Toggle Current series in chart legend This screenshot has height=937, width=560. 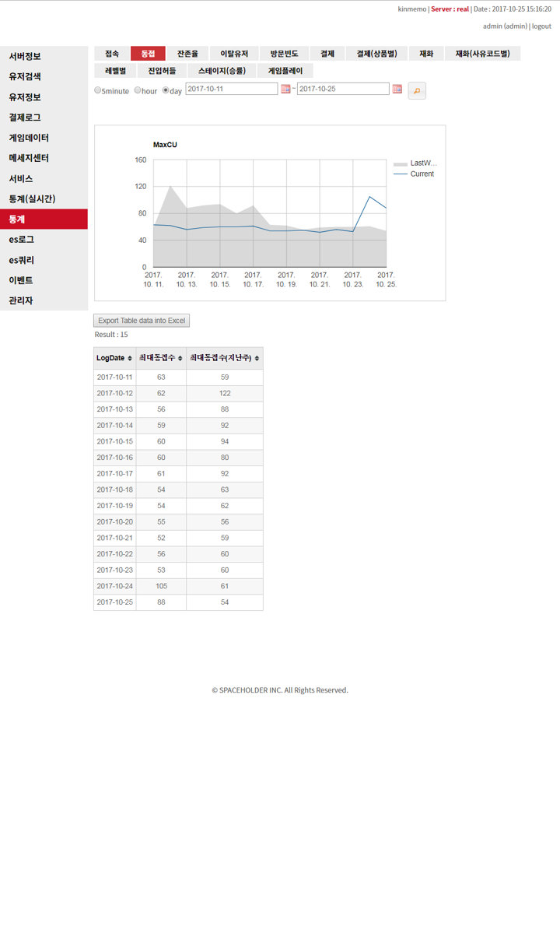click(415, 174)
